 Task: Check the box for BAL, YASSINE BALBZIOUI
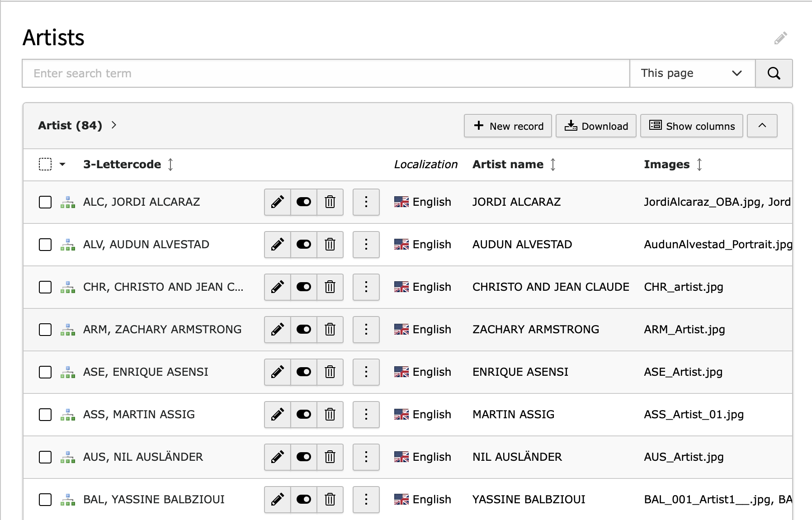pos(45,500)
